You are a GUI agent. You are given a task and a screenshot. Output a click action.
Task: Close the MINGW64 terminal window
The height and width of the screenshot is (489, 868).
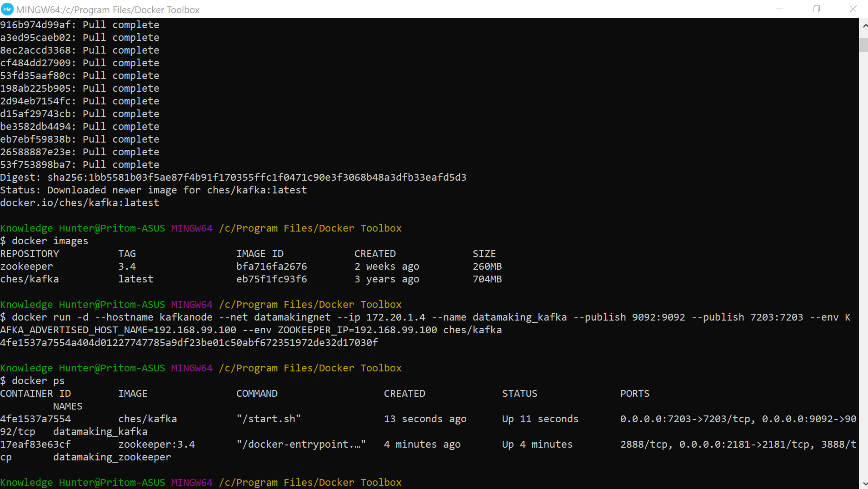coord(853,9)
